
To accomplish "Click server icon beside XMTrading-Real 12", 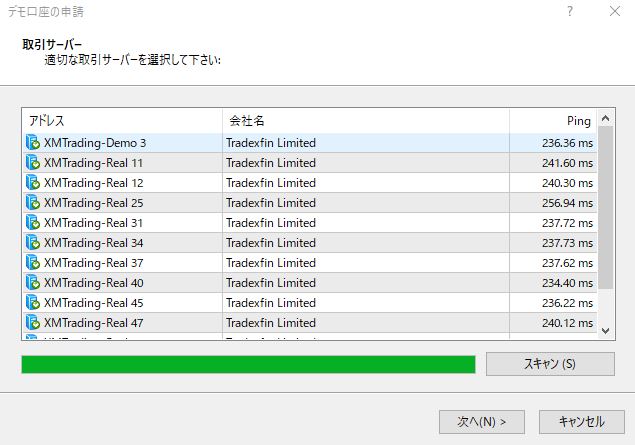I will point(33,183).
